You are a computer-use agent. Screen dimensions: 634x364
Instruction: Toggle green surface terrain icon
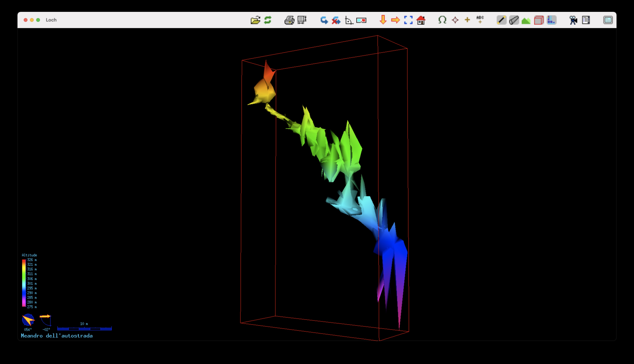(526, 20)
